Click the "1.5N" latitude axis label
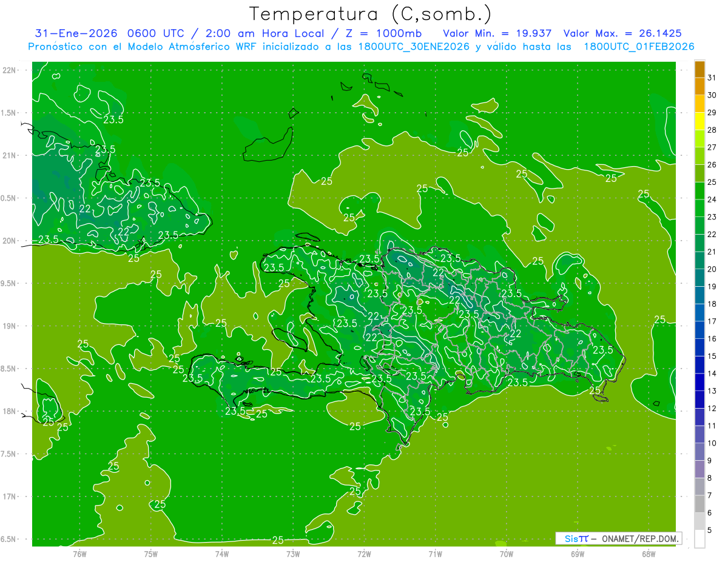728x562 pixels. (x=8, y=113)
